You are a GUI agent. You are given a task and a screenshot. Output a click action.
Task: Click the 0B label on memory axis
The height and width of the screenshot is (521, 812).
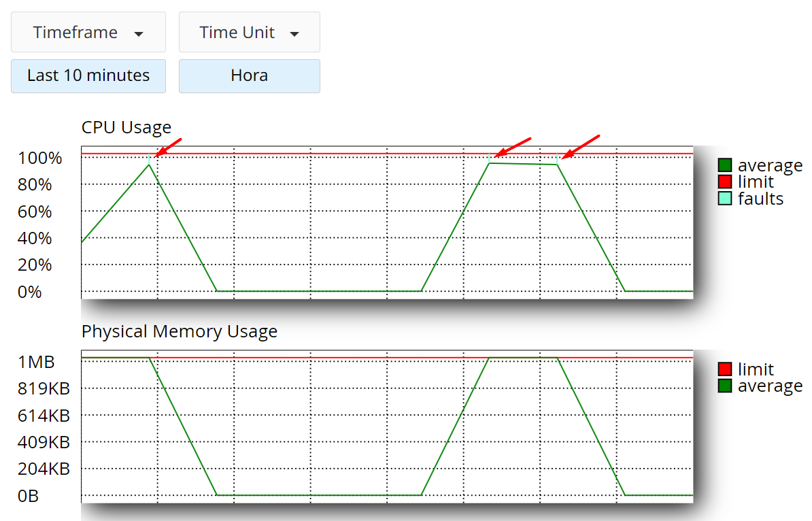point(29,496)
